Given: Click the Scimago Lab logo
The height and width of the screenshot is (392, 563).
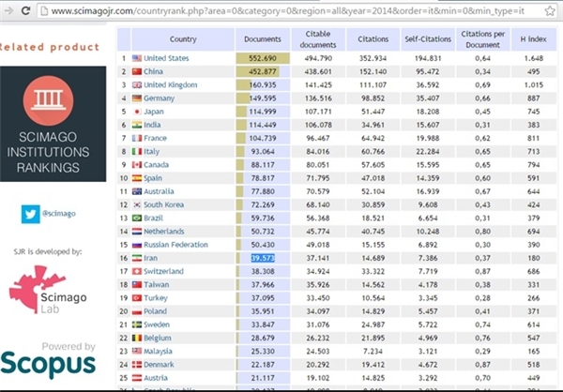Looking at the screenshot, I should 48,290.
